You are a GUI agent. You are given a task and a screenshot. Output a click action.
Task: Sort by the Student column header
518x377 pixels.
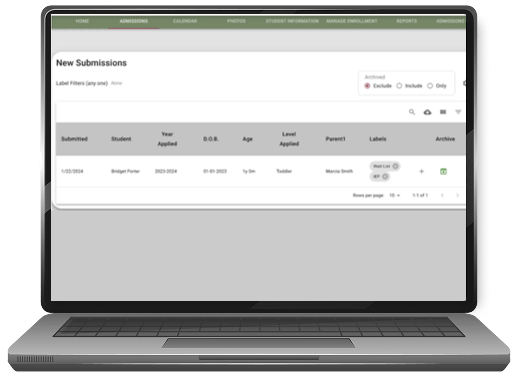click(x=121, y=139)
